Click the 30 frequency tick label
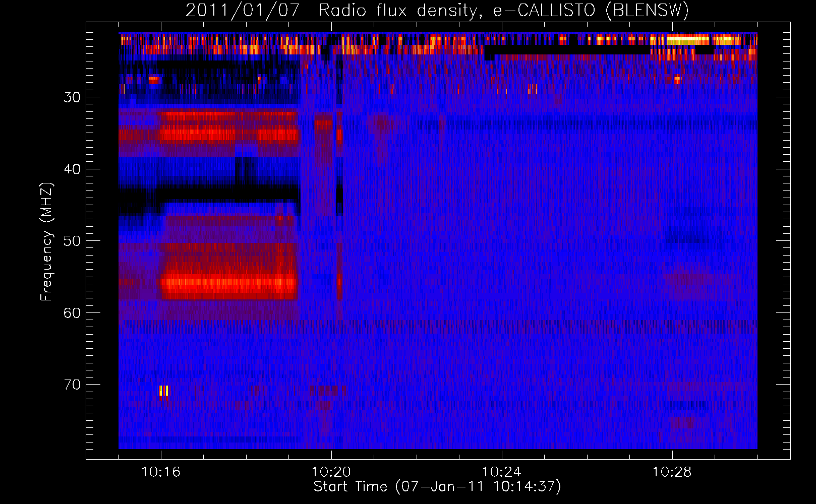 point(72,97)
